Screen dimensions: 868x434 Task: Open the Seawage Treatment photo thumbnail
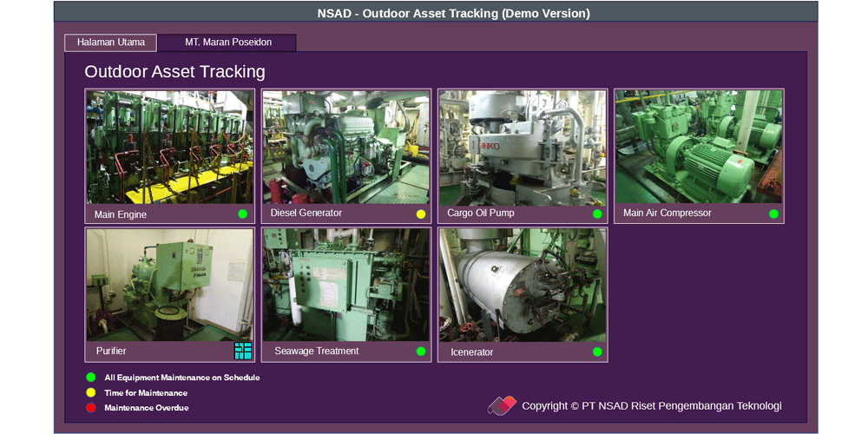coord(346,285)
